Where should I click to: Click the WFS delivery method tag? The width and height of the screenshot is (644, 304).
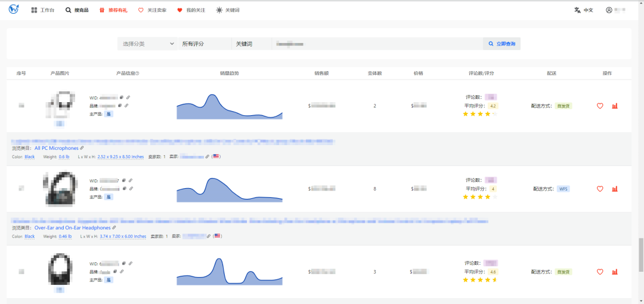(x=563, y=189)
